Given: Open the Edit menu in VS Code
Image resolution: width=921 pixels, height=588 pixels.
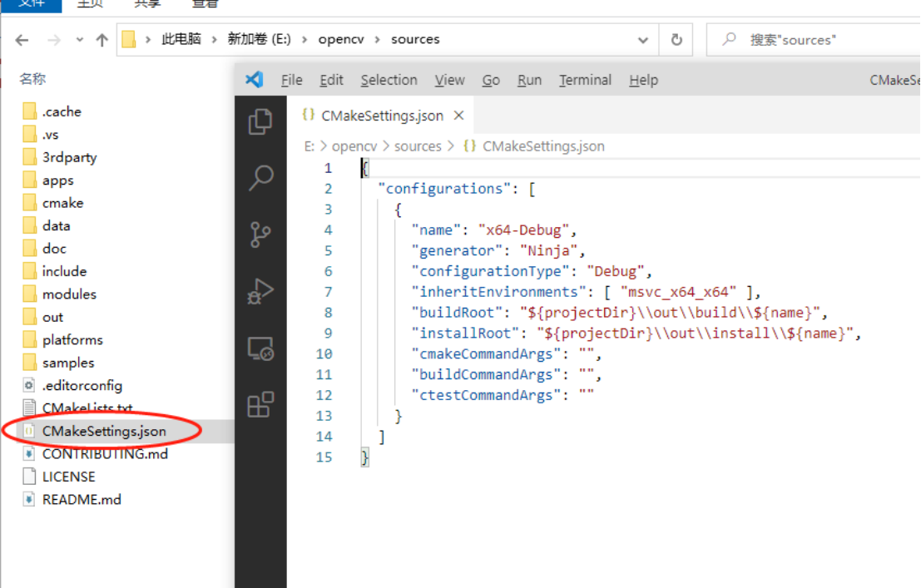Looking at the screenshot, I should (x=331, y=80).
